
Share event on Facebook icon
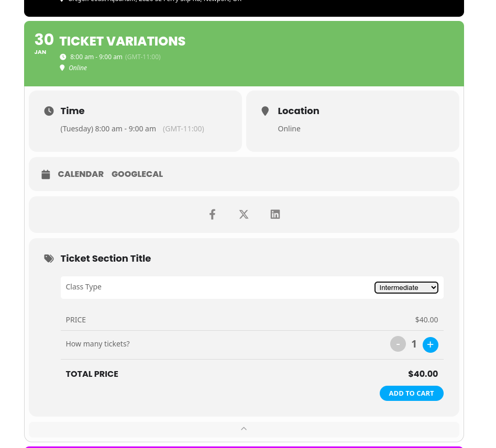[x=212, y=215]
